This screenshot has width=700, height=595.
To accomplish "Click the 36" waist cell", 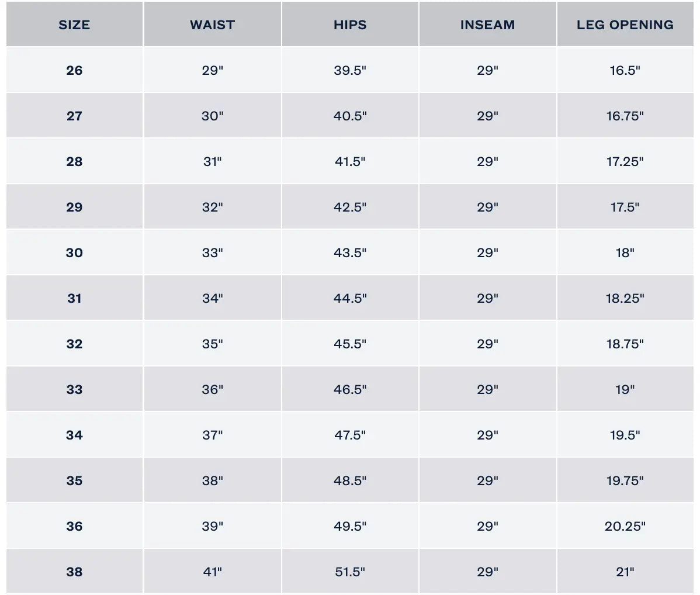I will pos(212,389).
